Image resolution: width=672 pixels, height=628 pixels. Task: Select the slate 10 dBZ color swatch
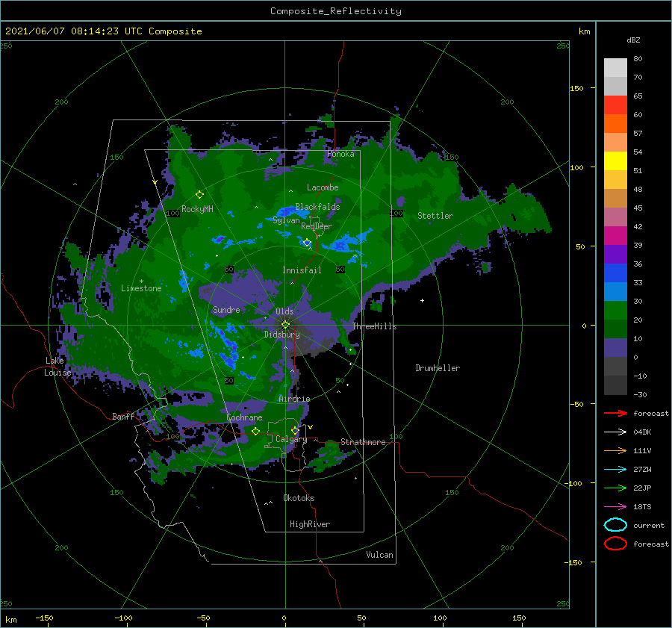[615, 348]
